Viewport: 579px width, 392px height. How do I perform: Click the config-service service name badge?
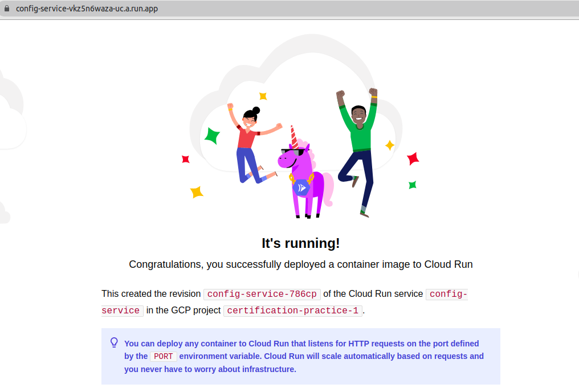click(446, 294)
